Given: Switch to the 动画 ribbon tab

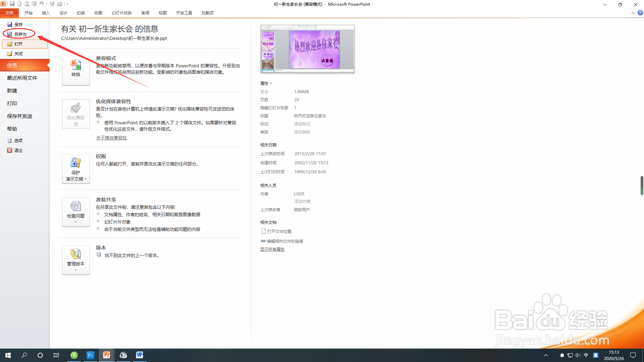Looking at the screenshot, I should [x=98, y=13].
